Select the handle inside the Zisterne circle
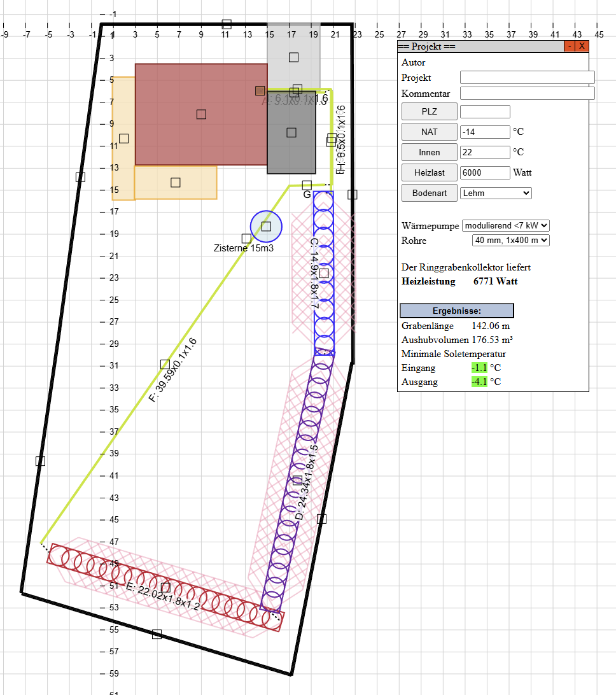Image resolution: width=616 pixels, height=695 pixels. tap(266, 227)
